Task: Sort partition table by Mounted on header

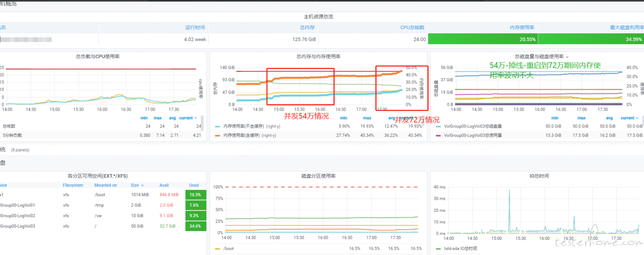Action: 106,185
